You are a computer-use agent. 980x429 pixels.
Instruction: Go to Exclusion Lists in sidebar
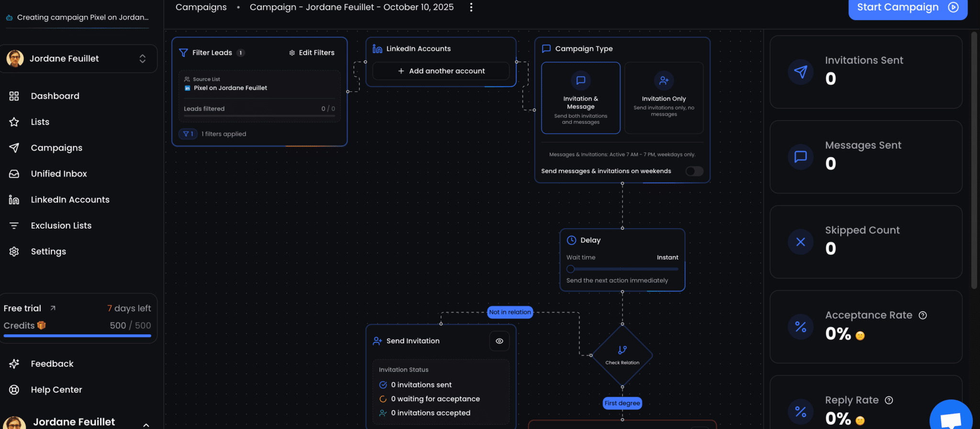tap(61, 226)
